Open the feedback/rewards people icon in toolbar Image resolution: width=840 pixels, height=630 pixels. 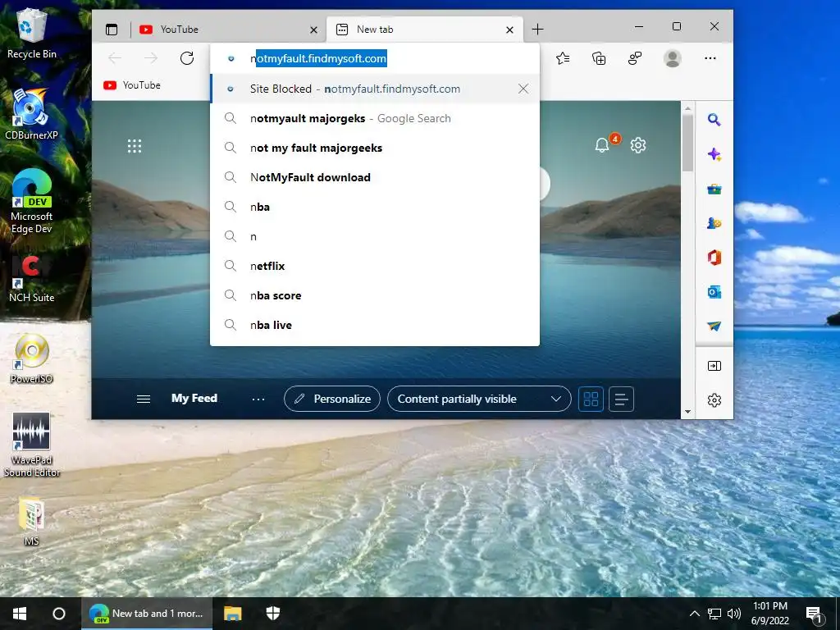[635, 58]
